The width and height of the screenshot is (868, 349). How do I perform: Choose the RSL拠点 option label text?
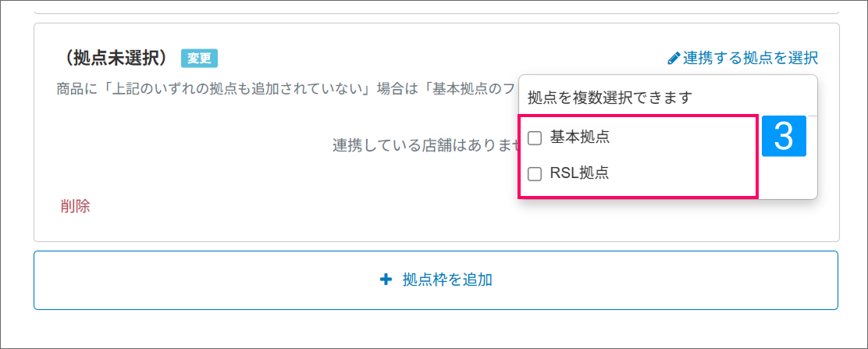[x=579, y=173]
